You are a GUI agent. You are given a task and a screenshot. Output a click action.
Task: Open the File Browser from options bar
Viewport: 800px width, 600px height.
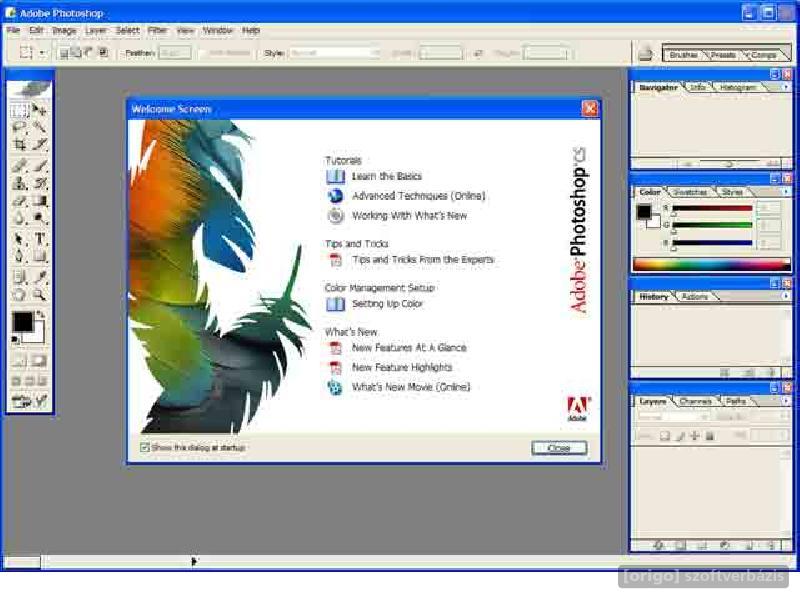coord(645,53)
